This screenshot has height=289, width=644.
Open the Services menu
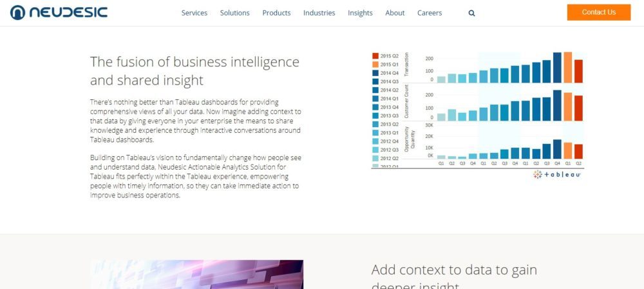[x=194, y=13]
